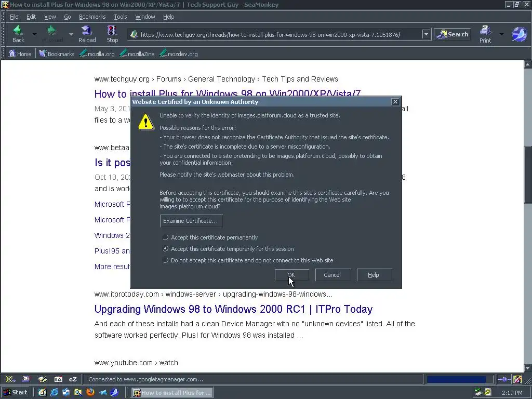Open Upgrading Windows 98 to Windows 2000 RC1 link
The height and width of the screenshot is (399, 532).
pyautogui.click(x=233, y=309)
